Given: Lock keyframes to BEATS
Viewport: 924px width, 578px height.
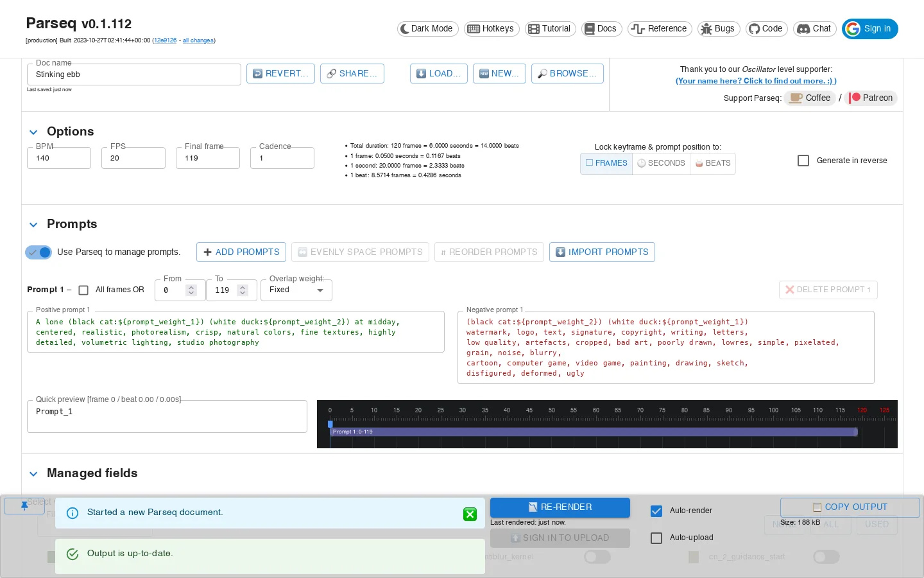Looking at the screenshot, I should tap(713, 164).
